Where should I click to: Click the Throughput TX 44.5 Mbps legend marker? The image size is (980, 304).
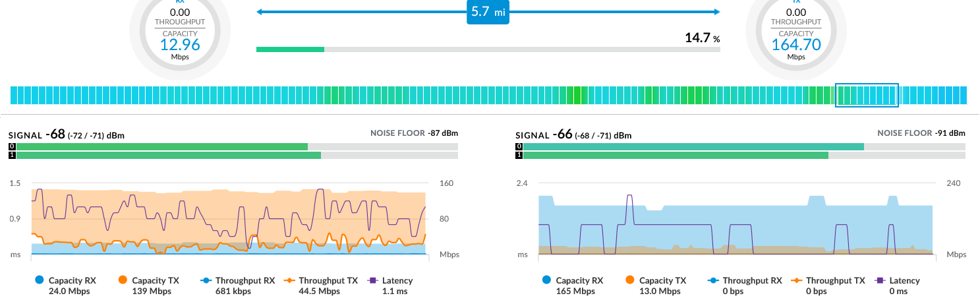290,281
